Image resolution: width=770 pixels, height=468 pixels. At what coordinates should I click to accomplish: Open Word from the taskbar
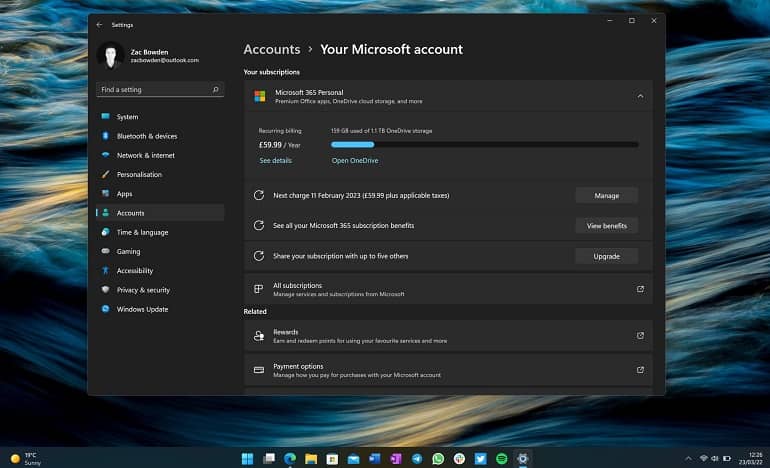click(x=375, y=459)
